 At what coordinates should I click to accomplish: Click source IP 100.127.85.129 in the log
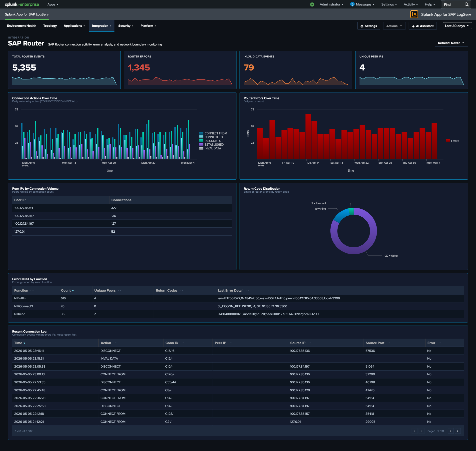[x=300, y=390]
